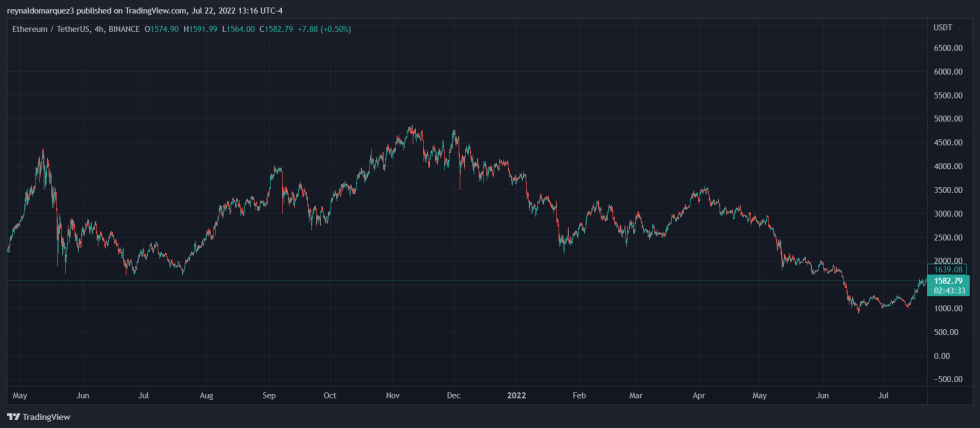The image size is (980, 428).
Task: Click the High value H1591.99 in legend
Action: 201,28
